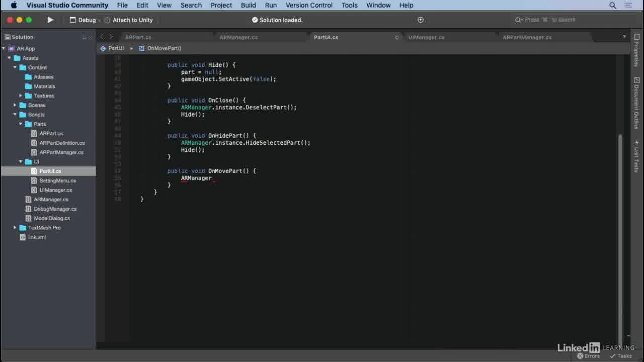Open the Build menu
This screenshot has width=644, height=362.
(249, 5)
